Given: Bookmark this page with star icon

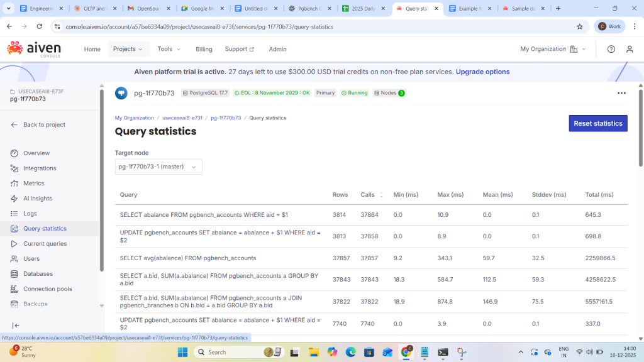Looking at the screenshot, I should (x=579, y=26).
